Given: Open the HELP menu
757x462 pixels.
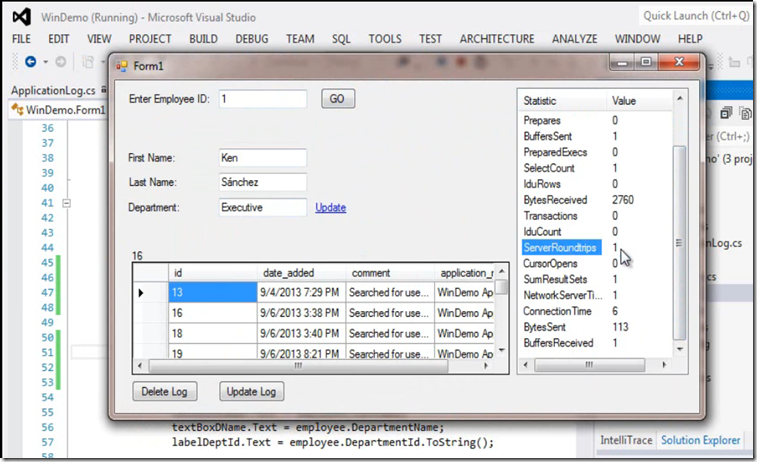Looking at the screenshot, I should (x=690, y=39).
